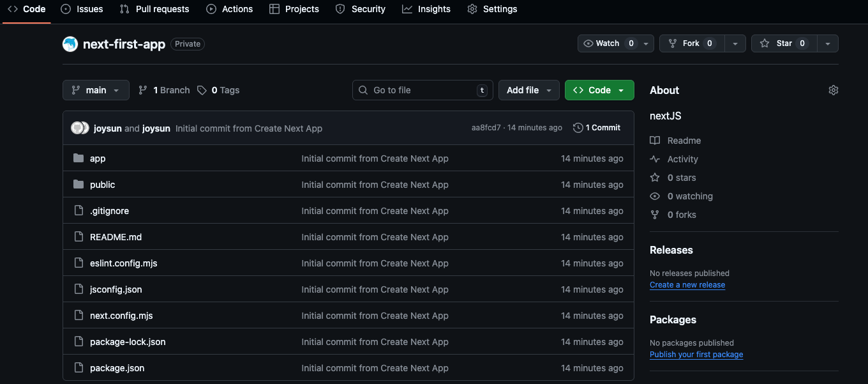Click the README.md file icon
This screenshot has height=384, width=868.
click(x=79, y=237)
